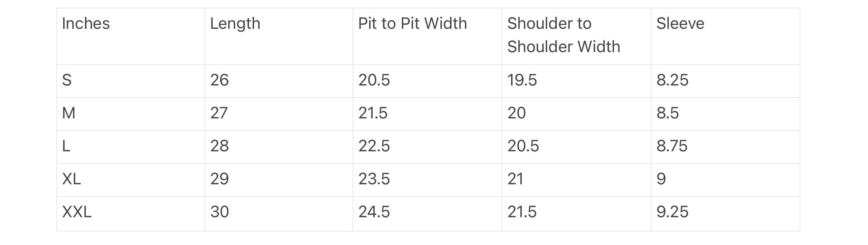This screenshot has height=245, width=868.
Task: Click the Inches header cell
Action: point(86,24)
